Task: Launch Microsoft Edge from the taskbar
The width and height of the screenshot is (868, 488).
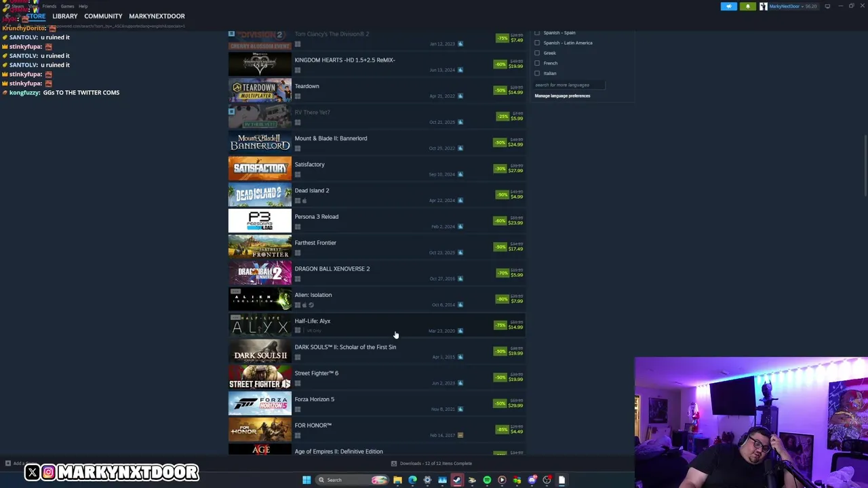Action: (412, 480)
